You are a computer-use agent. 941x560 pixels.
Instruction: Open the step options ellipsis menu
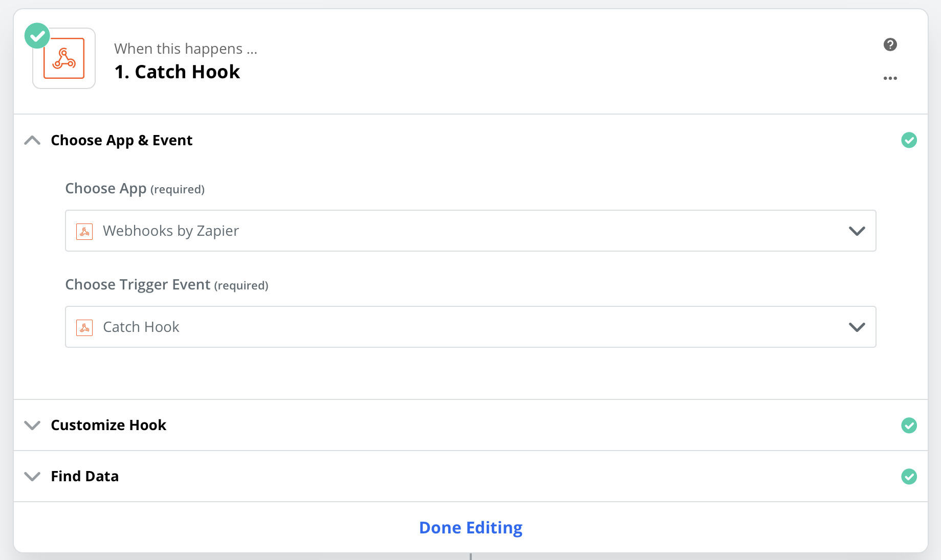click(x=890, y=78)
